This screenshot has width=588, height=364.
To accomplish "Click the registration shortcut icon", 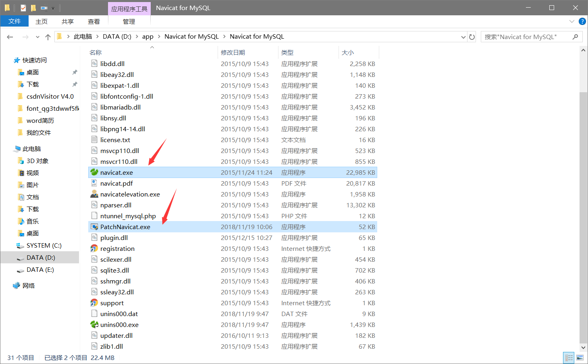I will pyautogui.click(x=94, y=248).
